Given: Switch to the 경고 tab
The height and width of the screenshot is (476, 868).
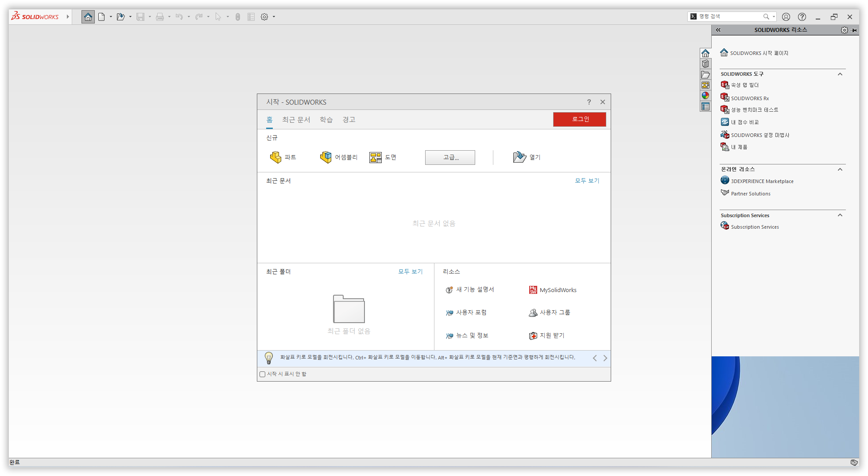Looking at the screenshot, I should tap(349, 120).
